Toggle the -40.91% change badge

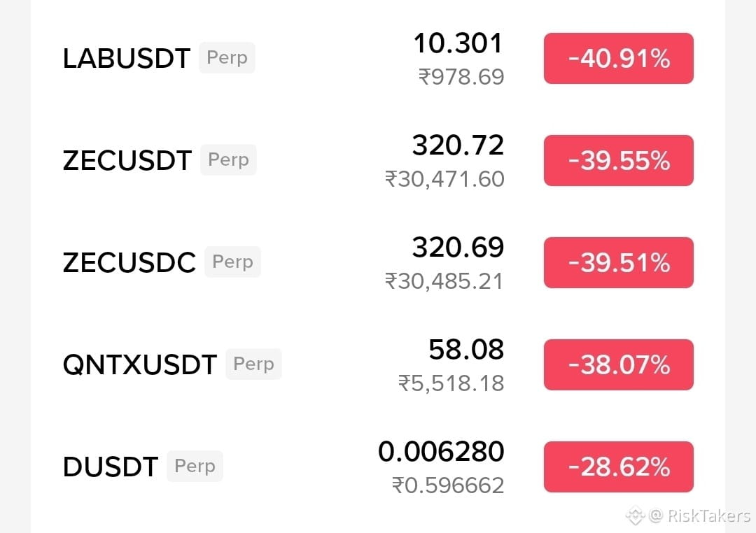click(619, 58)
